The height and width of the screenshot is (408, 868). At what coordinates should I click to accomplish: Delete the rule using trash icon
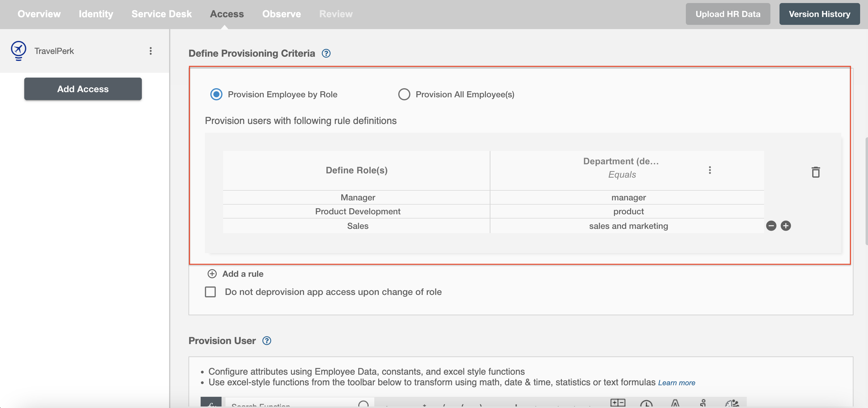[x=816, y=172]
